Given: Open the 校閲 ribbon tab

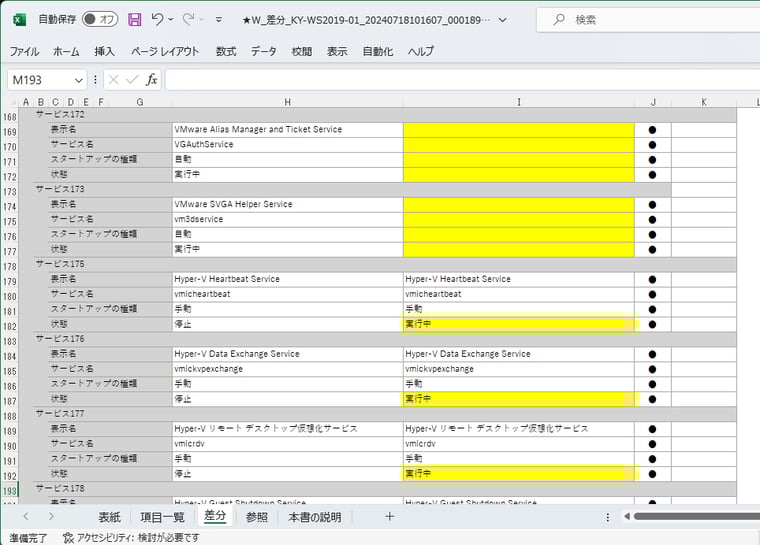Looking at the screenshot, I should (x=301, y=51).
